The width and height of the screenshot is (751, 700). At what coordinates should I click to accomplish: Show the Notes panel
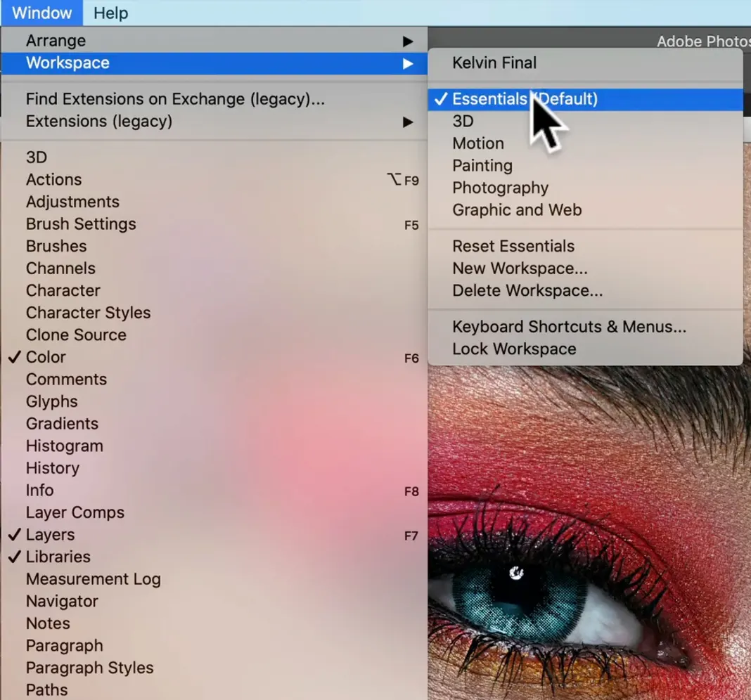pos(214,623)
